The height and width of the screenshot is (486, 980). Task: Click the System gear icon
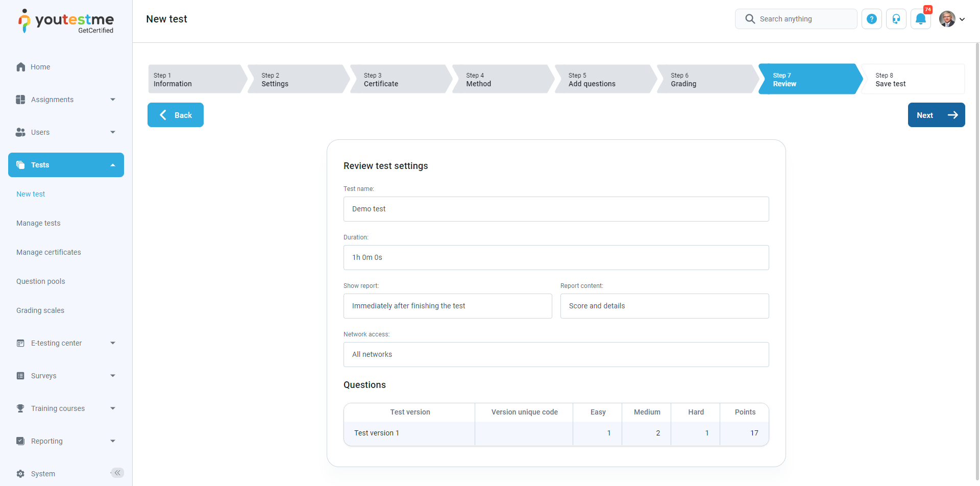tap(20, 474)
